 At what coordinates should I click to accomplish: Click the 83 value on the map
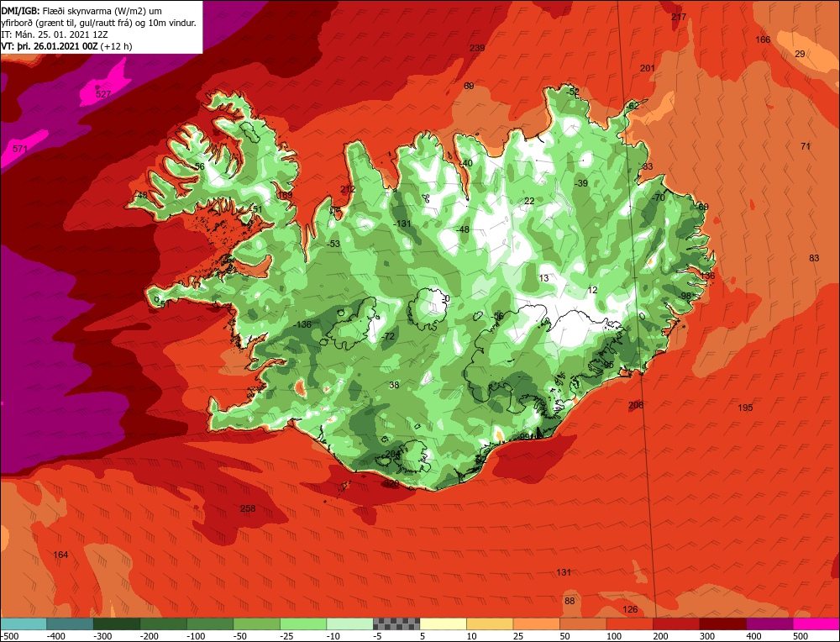click(x=814, y=258)
